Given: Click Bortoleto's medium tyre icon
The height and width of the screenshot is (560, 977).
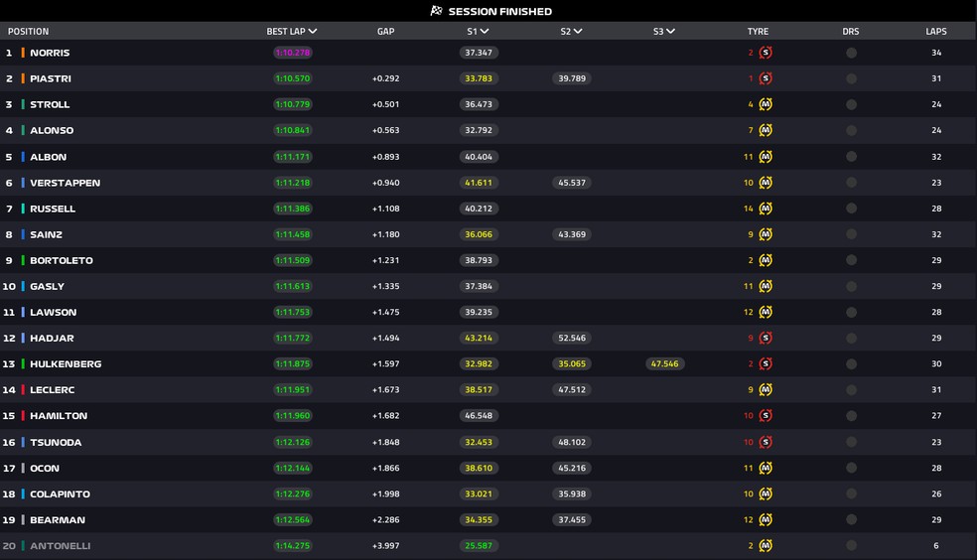Looking at the screenshot, I should (x=766, y=260).
